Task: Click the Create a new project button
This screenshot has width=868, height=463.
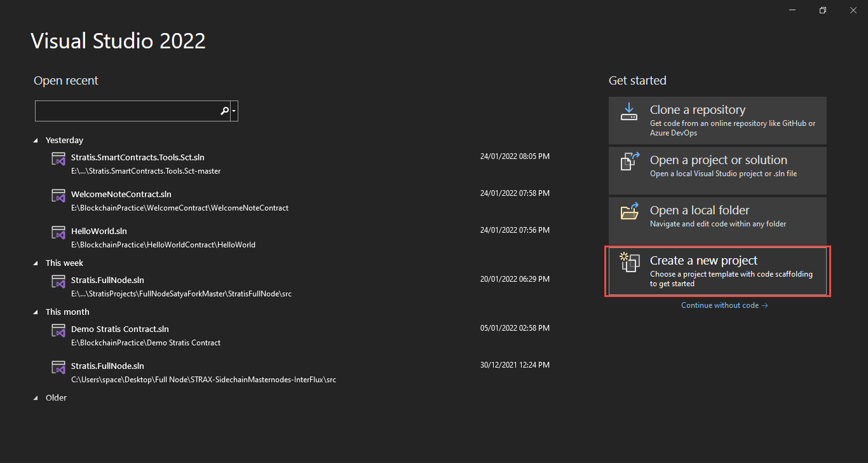Action: coord(717,270)
